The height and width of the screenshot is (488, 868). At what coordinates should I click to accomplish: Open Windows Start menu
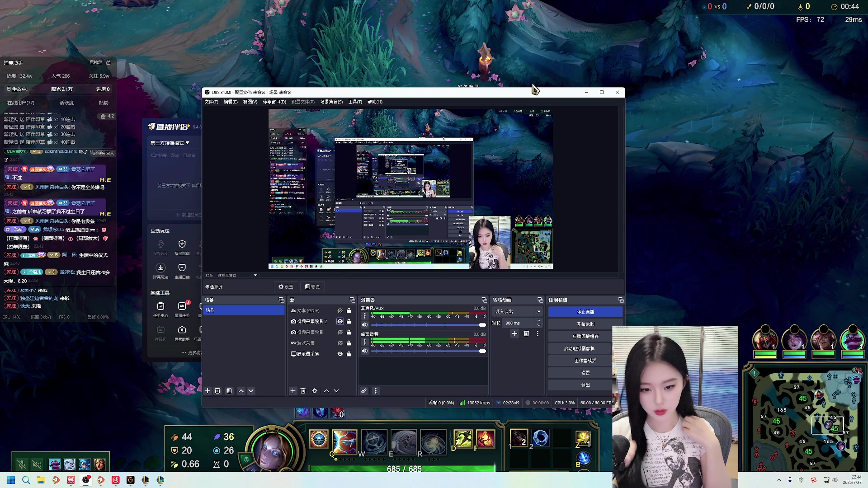11,480
